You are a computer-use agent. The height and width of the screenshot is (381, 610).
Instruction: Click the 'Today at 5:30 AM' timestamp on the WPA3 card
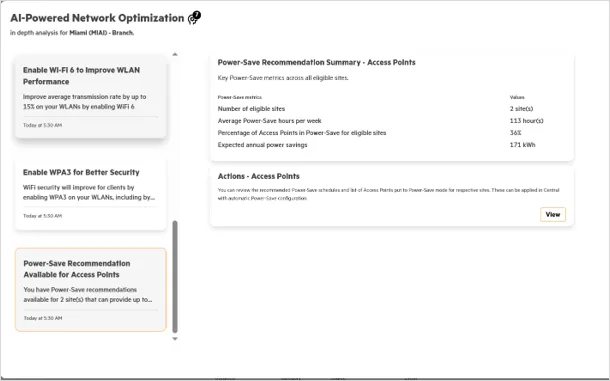click(x=42, y=216)
